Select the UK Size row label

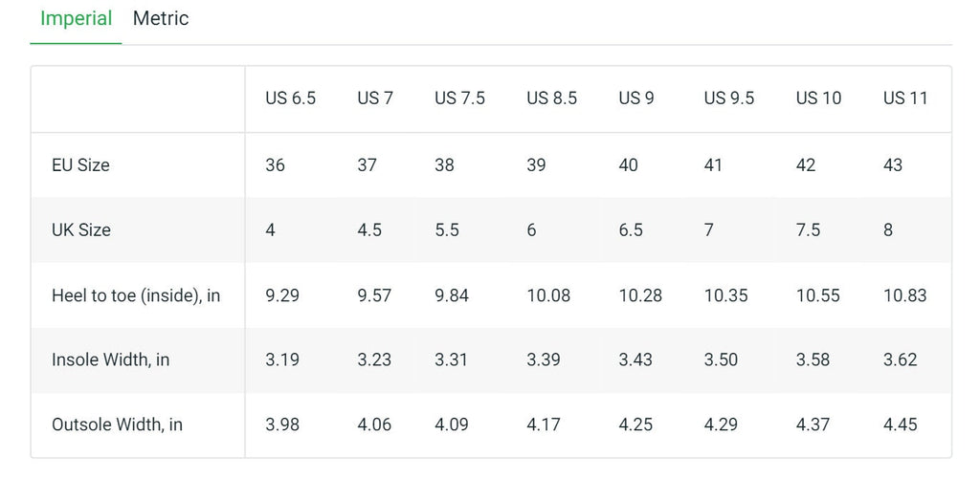81,230
